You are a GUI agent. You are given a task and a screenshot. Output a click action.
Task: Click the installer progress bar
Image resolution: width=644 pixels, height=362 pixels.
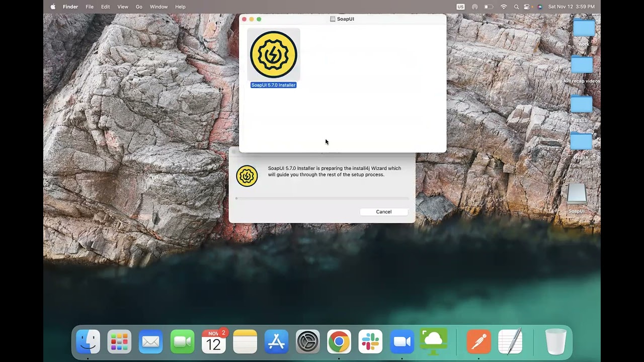tap(322, 199)
